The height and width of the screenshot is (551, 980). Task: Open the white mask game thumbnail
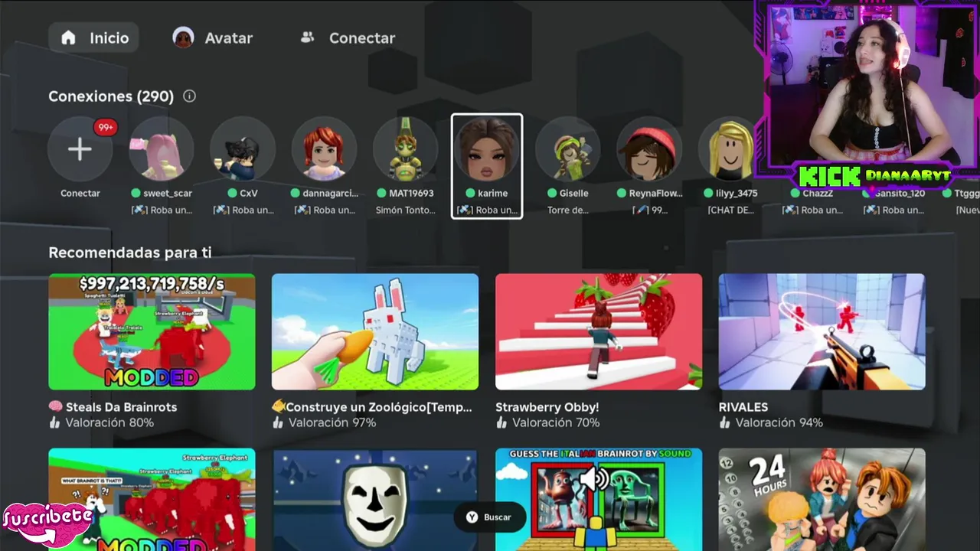point(375,500)
